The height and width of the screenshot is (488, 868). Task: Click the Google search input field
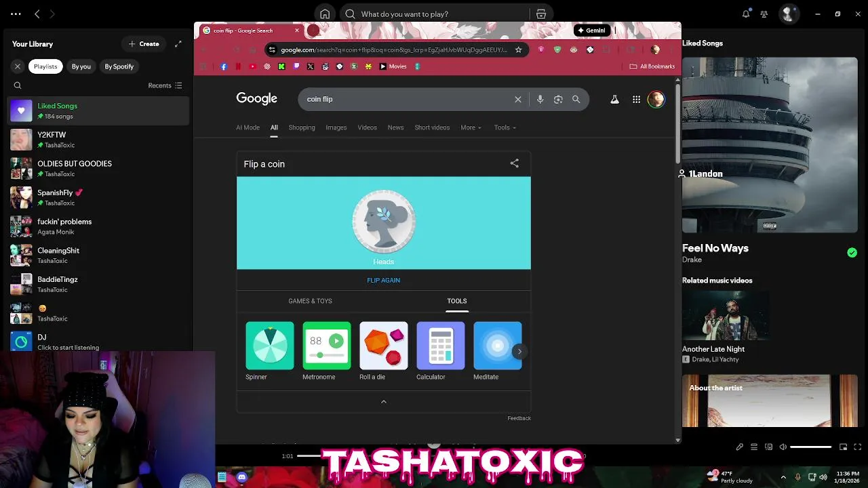(x=407, y=99)
